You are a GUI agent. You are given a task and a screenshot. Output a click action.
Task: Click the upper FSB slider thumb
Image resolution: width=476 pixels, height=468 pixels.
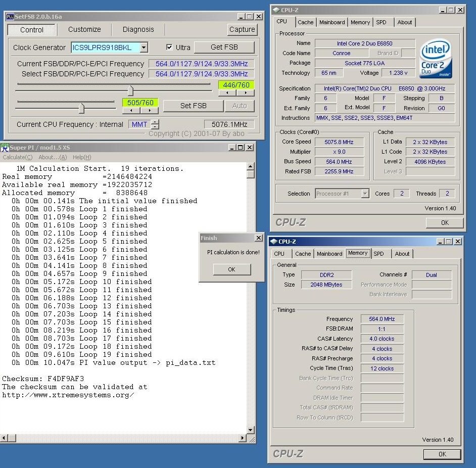130,91
